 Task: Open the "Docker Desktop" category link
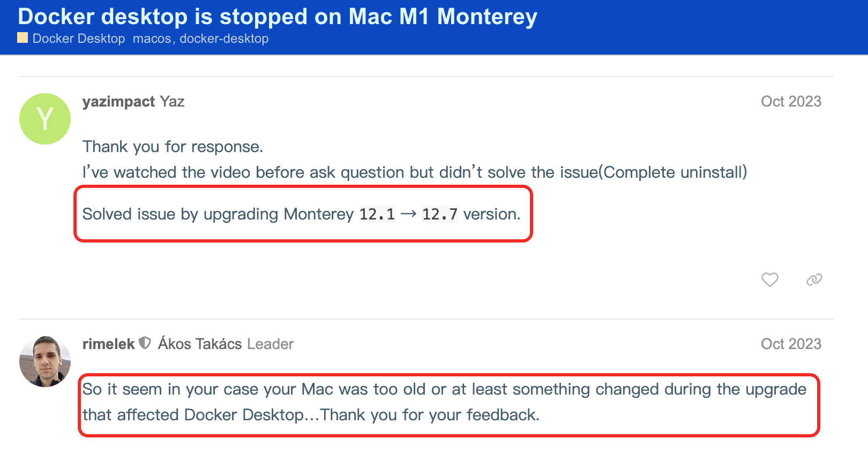click(x=79, y=39)
